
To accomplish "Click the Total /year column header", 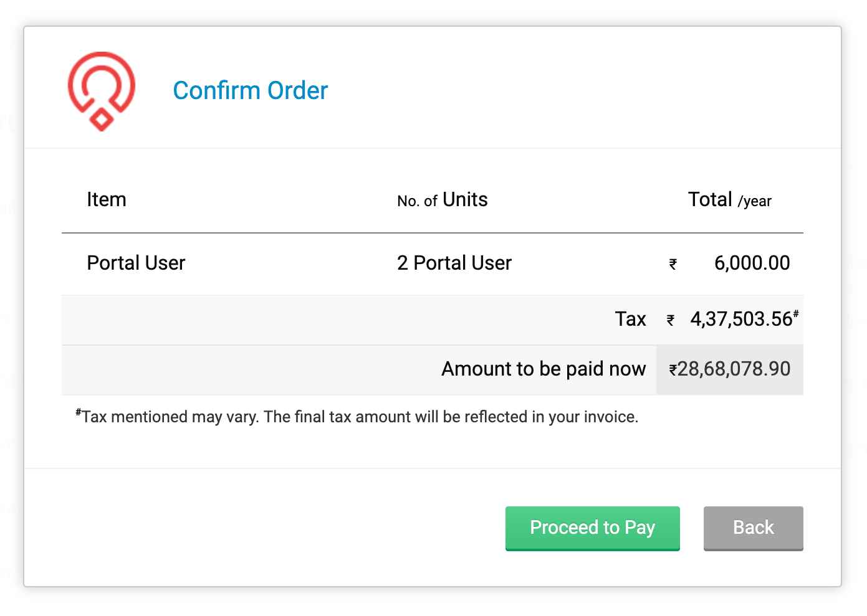I will coord(729,200).
